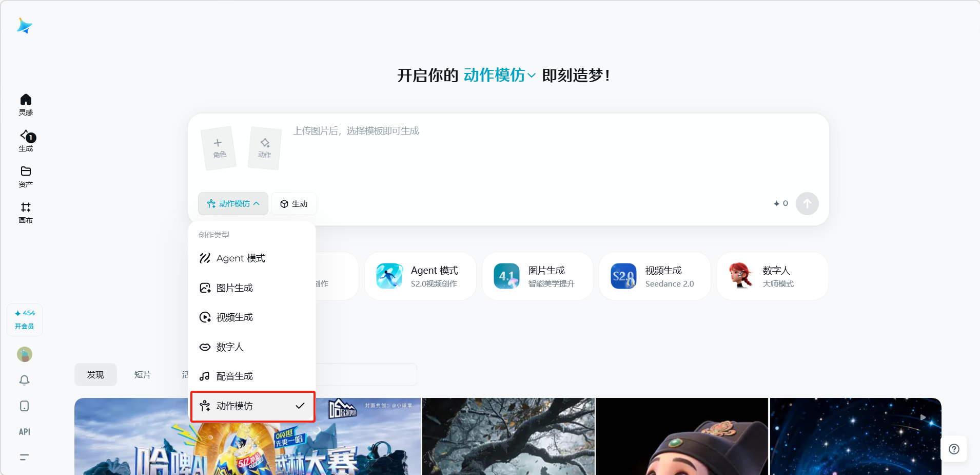Open the 画布 canvas icon
The image size is (980, 475).
tap(26, 212)
